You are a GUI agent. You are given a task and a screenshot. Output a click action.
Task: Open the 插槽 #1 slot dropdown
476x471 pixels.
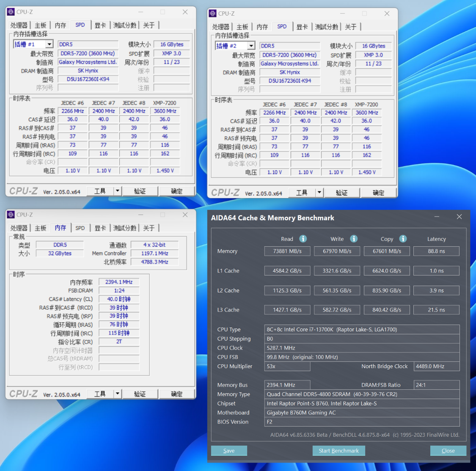pyautogui.click(x=49, y=44)
